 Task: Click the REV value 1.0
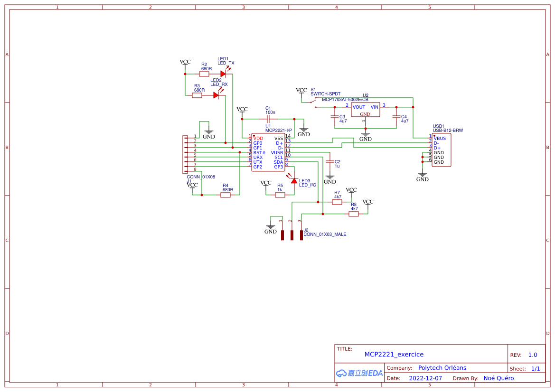coord(533,355)
